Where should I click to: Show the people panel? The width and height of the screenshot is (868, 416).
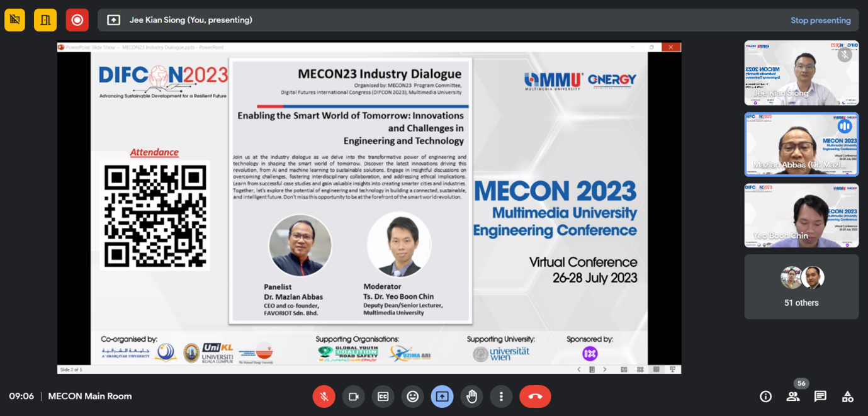tap(792, 396)
